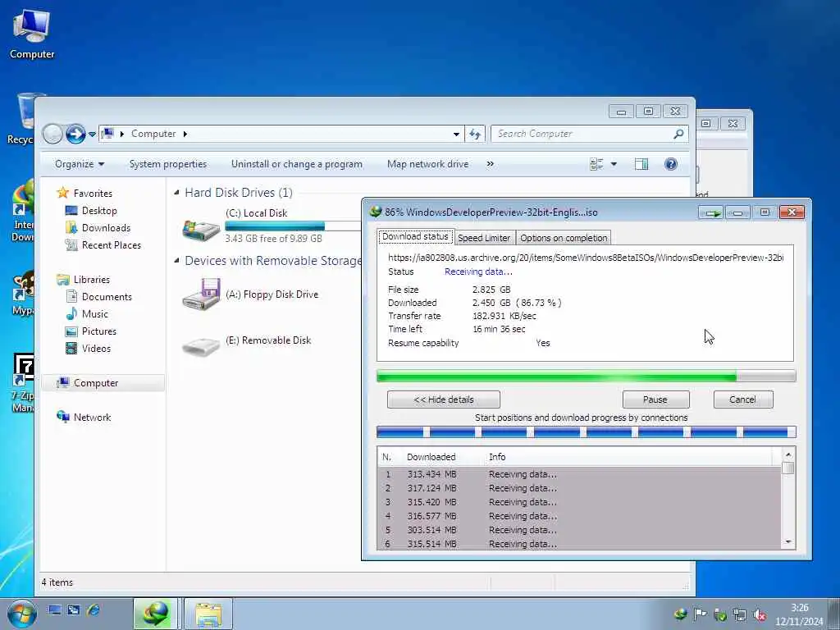Click the green download progress bar
Screen dimensions: 840x630
(x=586, y=376)
